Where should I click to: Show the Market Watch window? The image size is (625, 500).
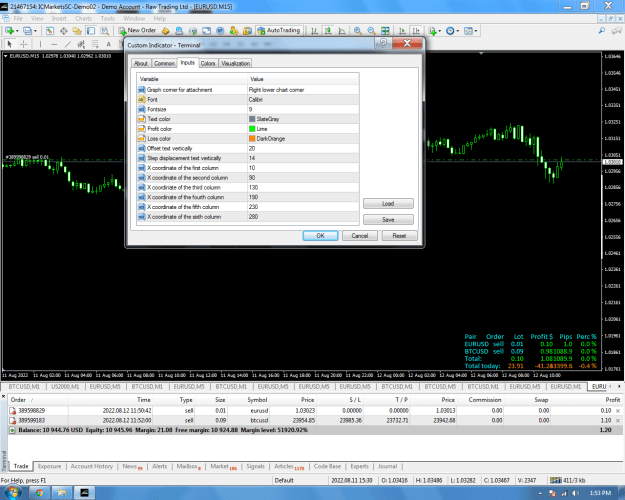(x=49, y=31)
